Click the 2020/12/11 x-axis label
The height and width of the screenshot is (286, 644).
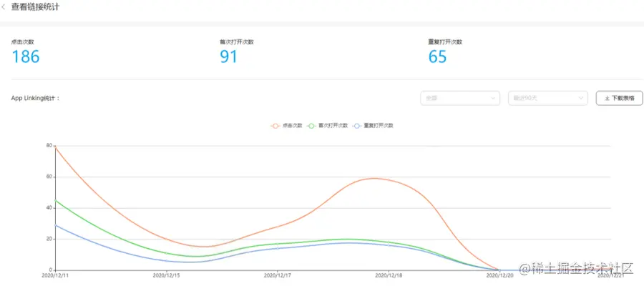[54, 275]
